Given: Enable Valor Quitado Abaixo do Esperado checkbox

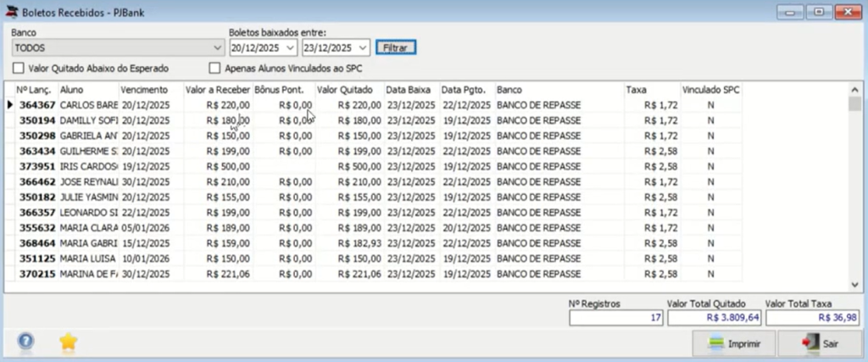Looking at the screenshot, I should coord(19,69).
